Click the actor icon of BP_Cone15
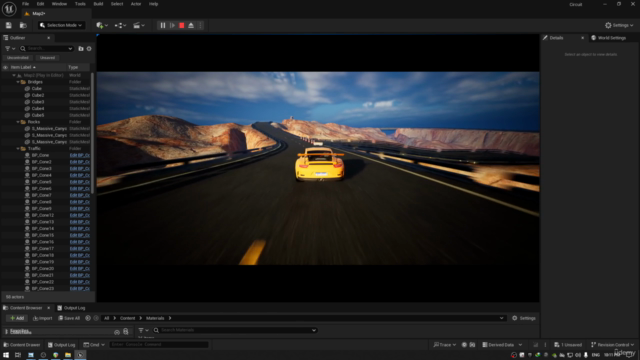The width and height of the screenshot is (640, 360). (x=27, y=235)
